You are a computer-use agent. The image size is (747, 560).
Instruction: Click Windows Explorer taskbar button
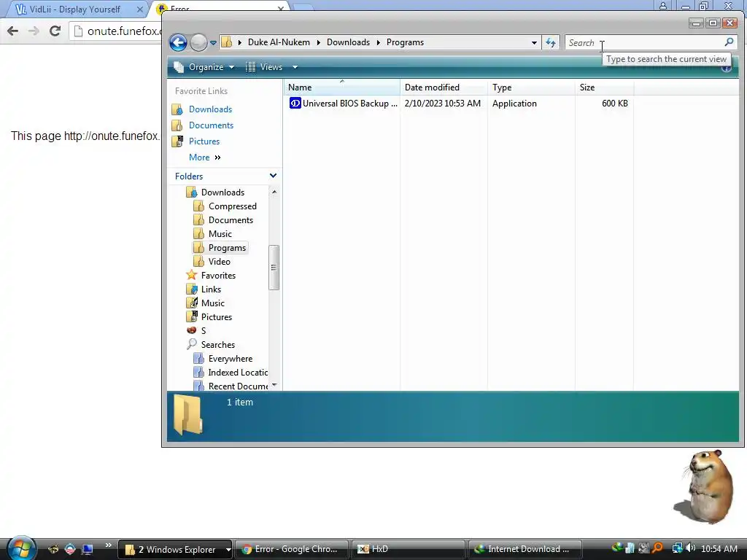click(171, 549)
